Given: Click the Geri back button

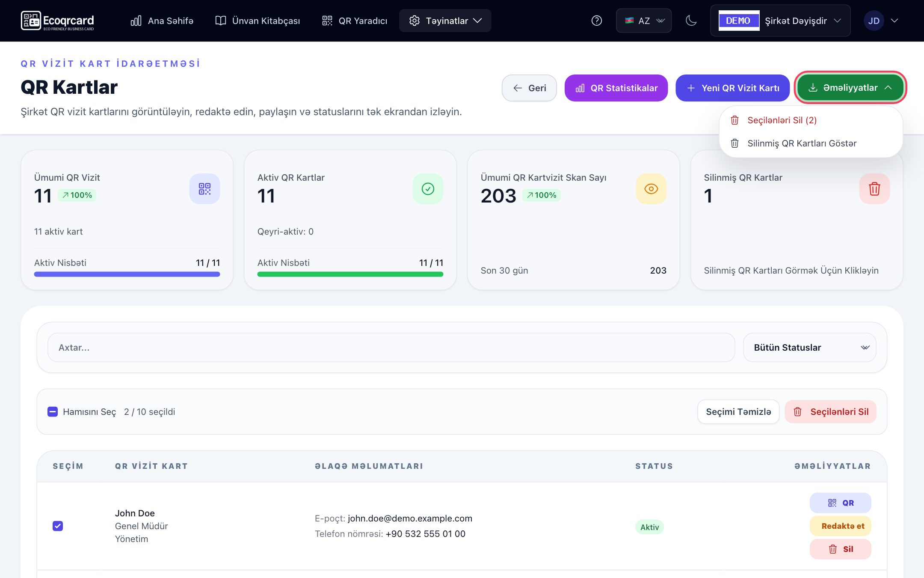Looking at the screenshot, I should coord(530,88).
